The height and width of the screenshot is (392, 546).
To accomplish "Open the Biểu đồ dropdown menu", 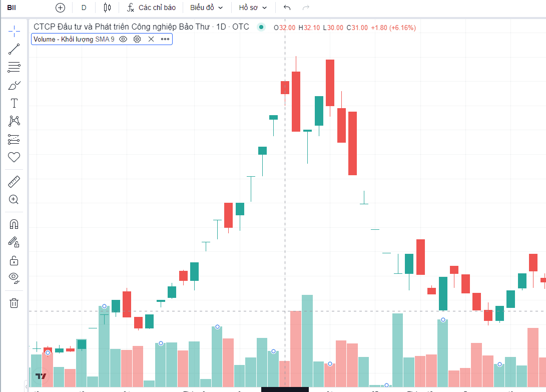I will coord(207,8).
